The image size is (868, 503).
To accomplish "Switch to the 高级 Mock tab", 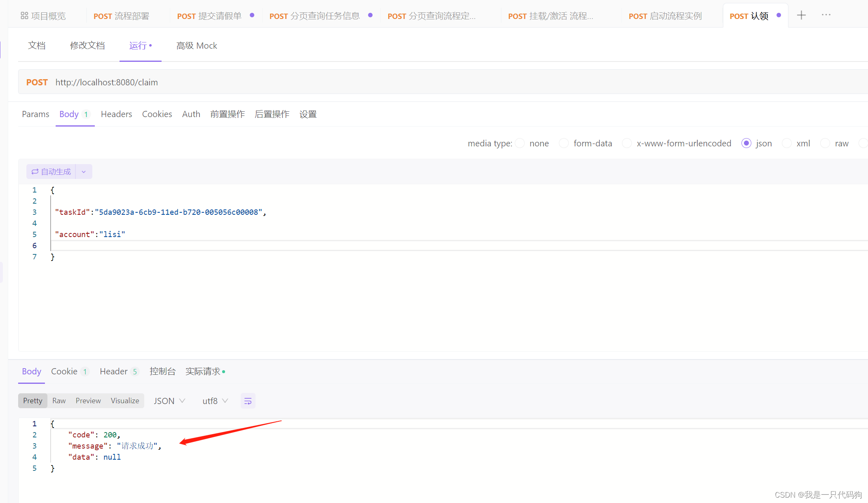I will (x=197, y=45).
